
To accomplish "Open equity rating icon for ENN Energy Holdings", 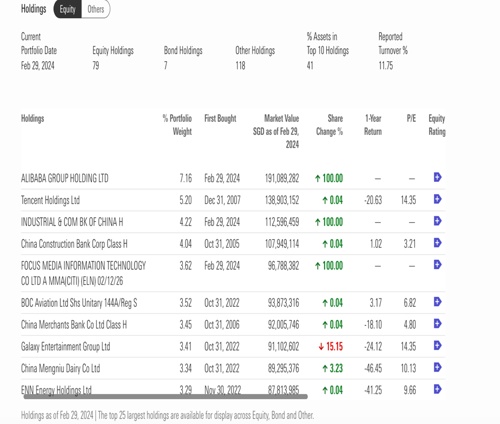I will click(x=437, y=389).
